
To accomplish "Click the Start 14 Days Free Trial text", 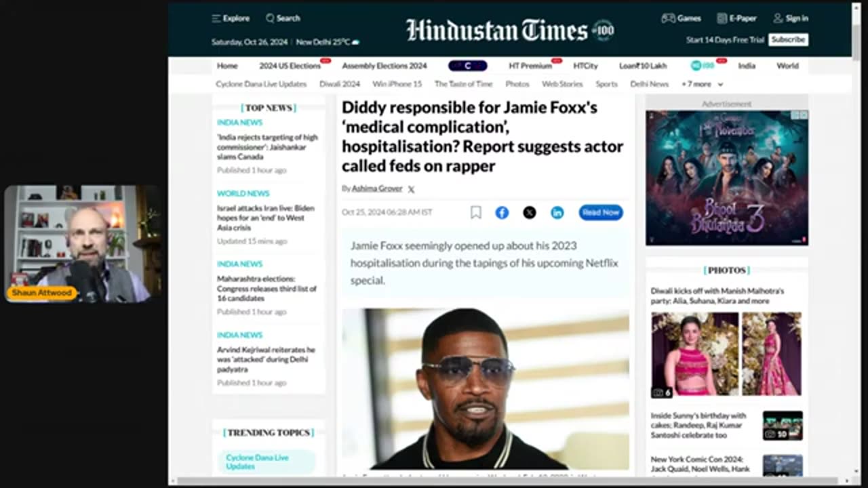I will tap(725, 40).
